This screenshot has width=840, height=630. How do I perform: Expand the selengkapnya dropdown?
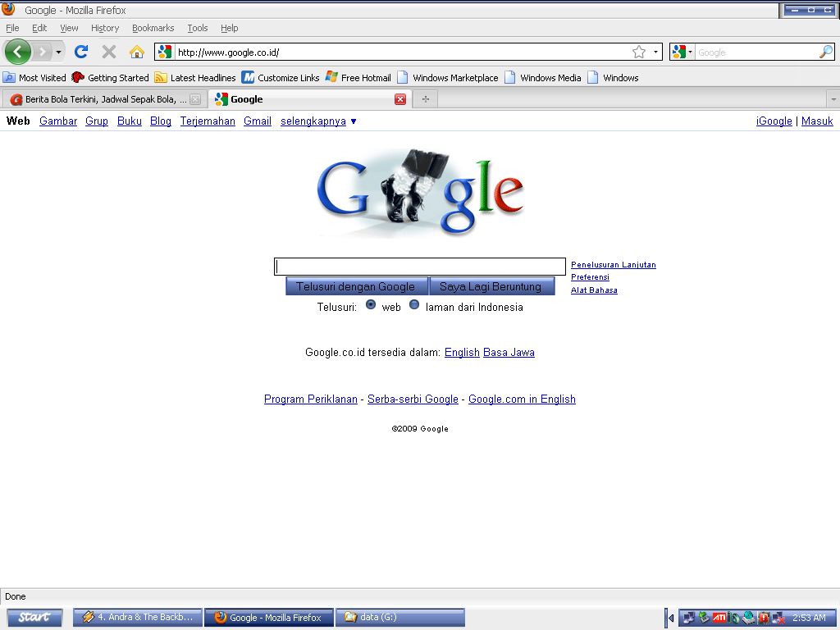tap(318, 121)
